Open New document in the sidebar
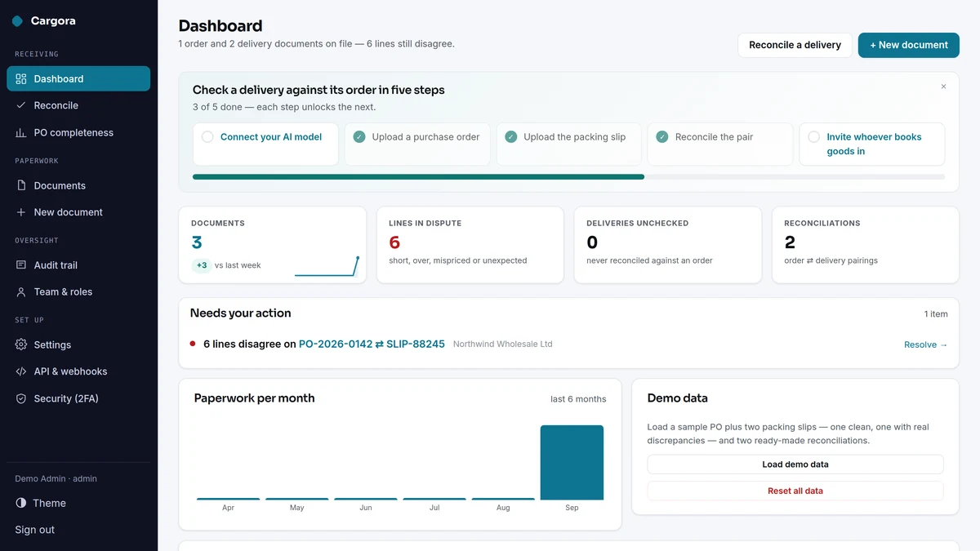The width and height of the screenshot is (980, 551). (78, 212)
